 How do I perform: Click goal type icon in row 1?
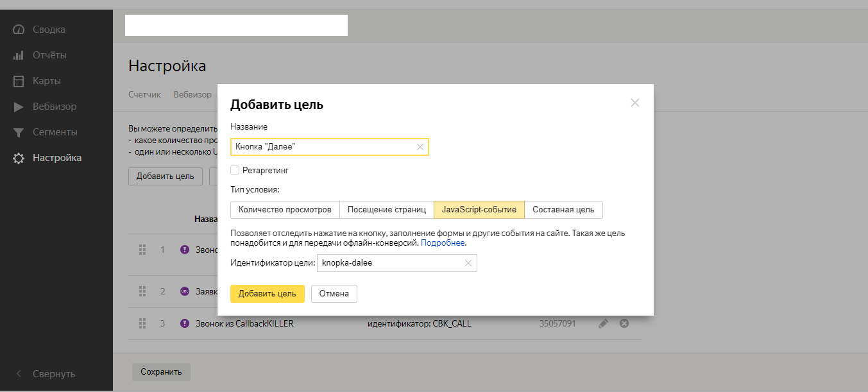pyautogui.click(x=185, y=250)
